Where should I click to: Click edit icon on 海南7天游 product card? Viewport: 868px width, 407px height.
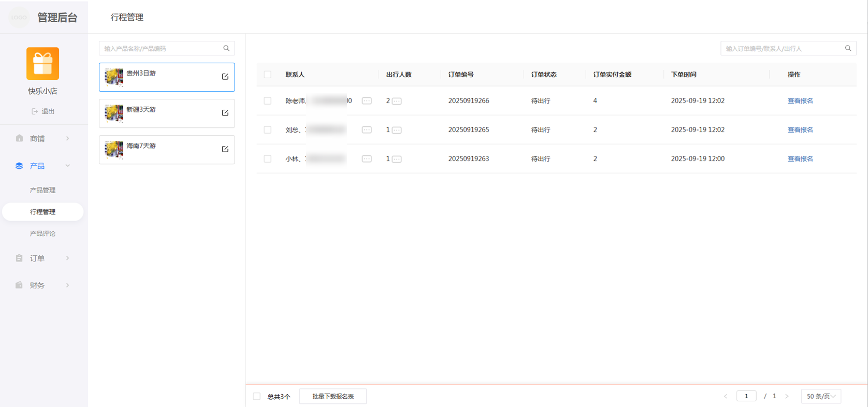[x=225, y=149]
